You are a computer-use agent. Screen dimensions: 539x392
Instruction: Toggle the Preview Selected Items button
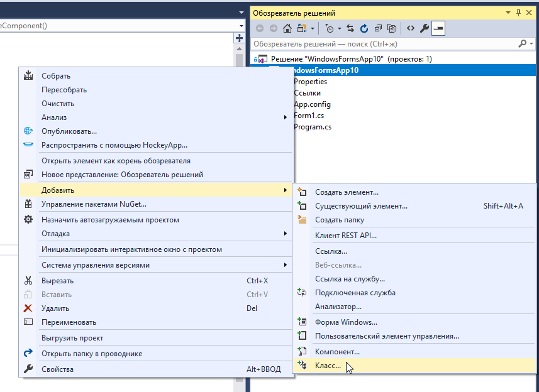438,28
